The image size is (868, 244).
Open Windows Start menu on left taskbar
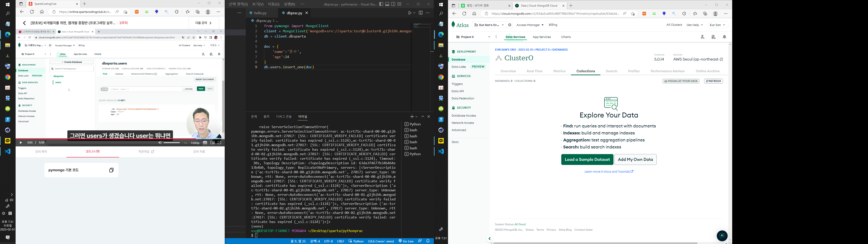click(x=7, y=5)
